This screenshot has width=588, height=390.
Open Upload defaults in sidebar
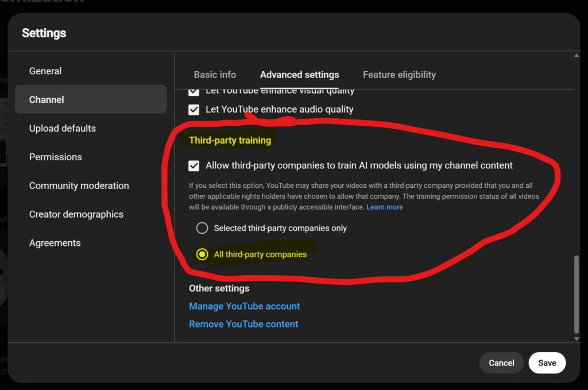63,128
